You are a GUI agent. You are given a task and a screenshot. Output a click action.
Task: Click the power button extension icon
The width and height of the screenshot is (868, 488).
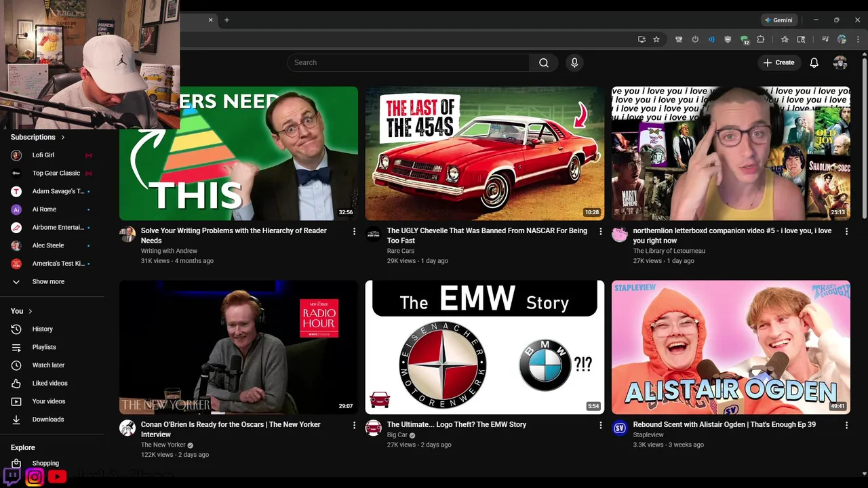pyautogui.click(x=695, y=39)
